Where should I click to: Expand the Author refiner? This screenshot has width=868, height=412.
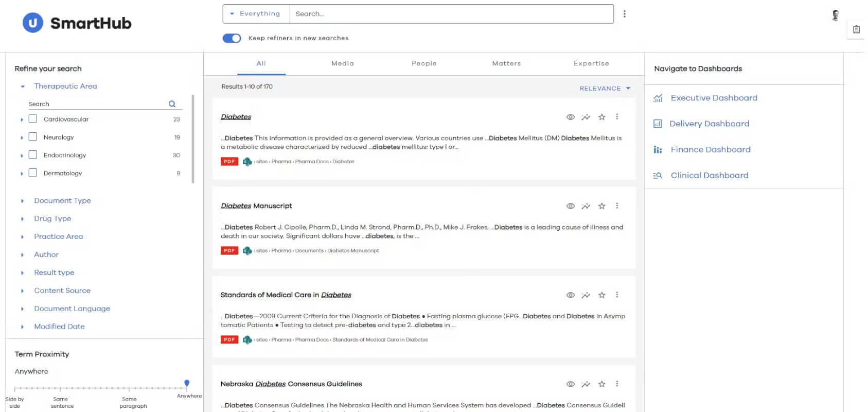click(x=22, y=255)
